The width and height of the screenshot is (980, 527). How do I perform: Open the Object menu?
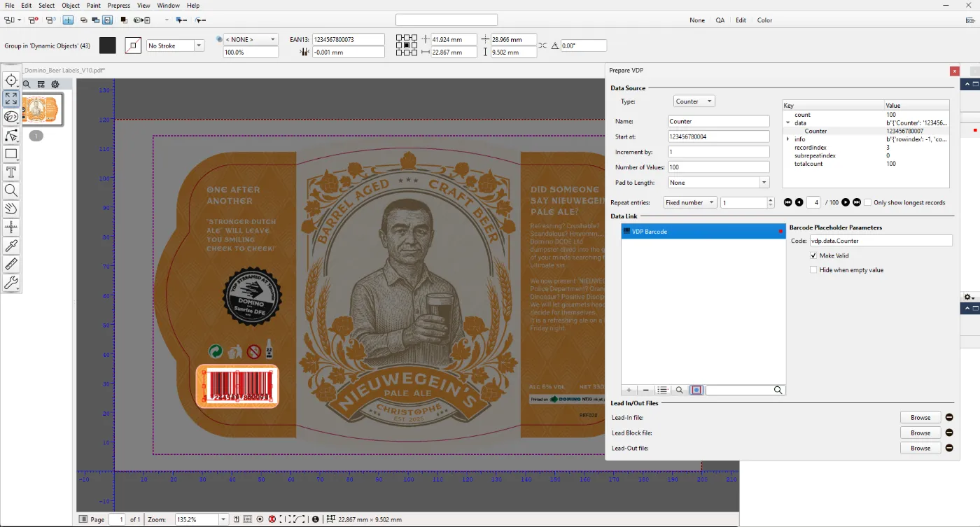pyautogui.click(x=71, y=6)
